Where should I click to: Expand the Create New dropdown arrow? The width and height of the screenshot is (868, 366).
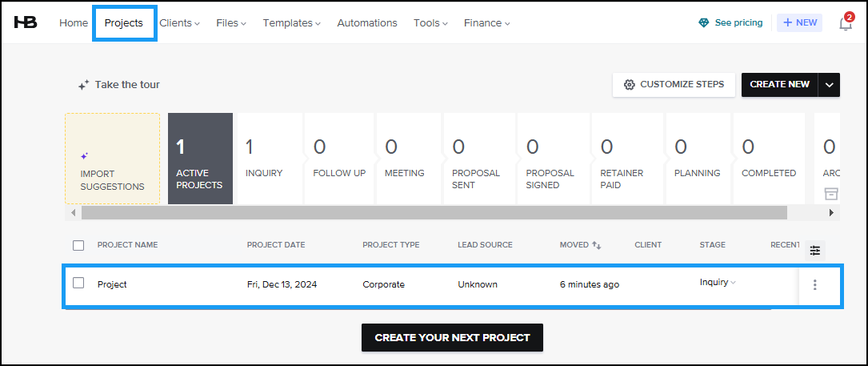coord(830,85)
